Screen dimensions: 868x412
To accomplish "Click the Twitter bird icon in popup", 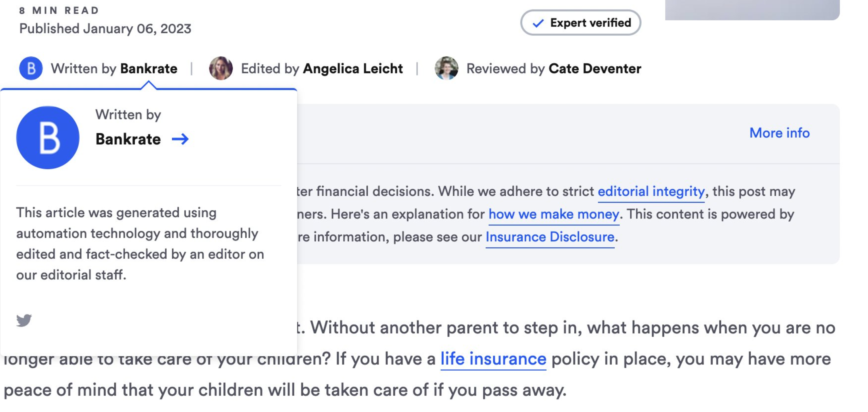I will 24,320.
